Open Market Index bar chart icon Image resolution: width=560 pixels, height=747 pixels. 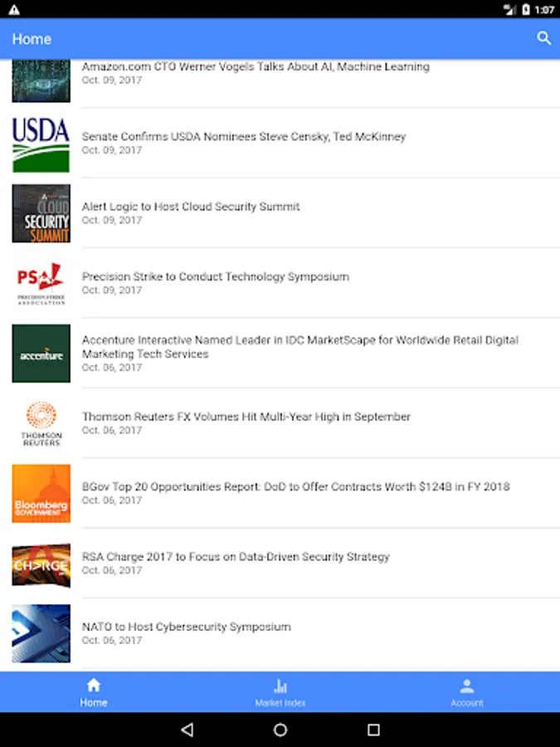tap(280, 686)
